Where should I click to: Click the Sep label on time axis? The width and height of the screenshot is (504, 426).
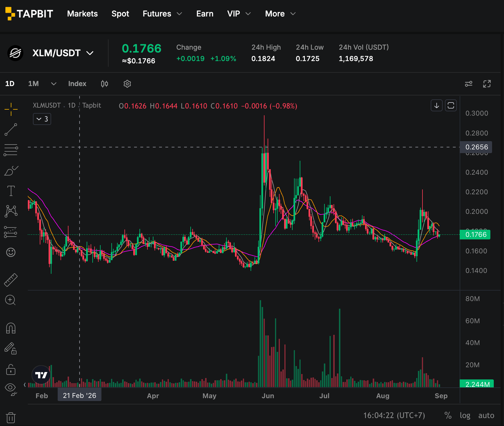pos(441,396)
